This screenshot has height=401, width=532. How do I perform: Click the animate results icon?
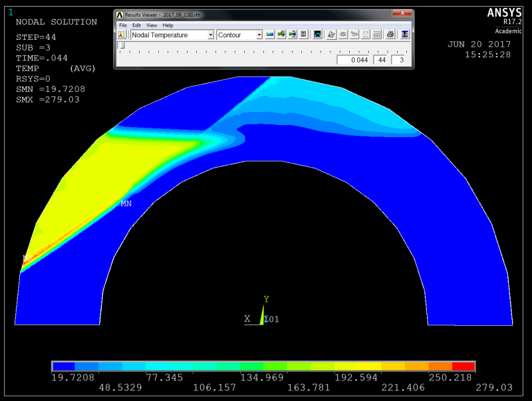(293, 35)
